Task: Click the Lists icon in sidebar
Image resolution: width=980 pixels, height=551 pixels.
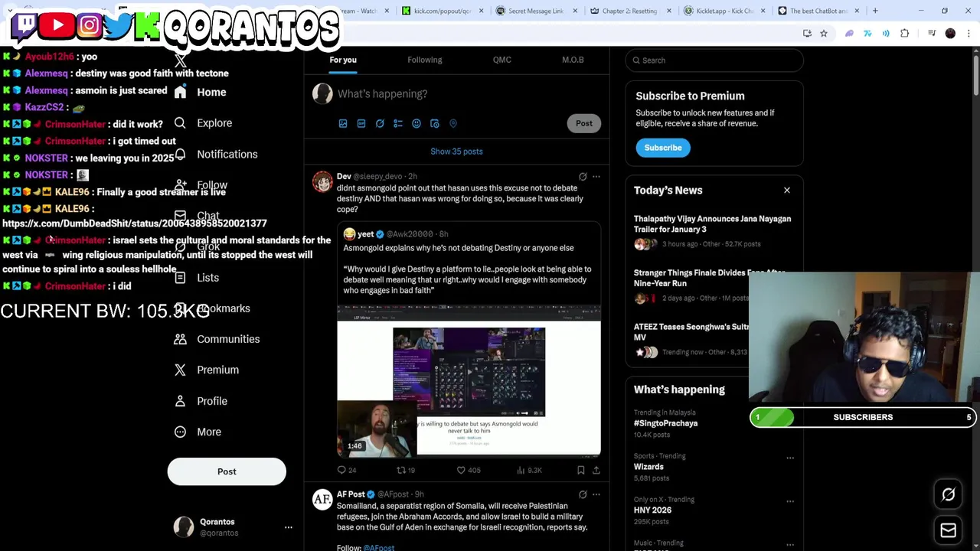Action: click(x=180, y=277)
